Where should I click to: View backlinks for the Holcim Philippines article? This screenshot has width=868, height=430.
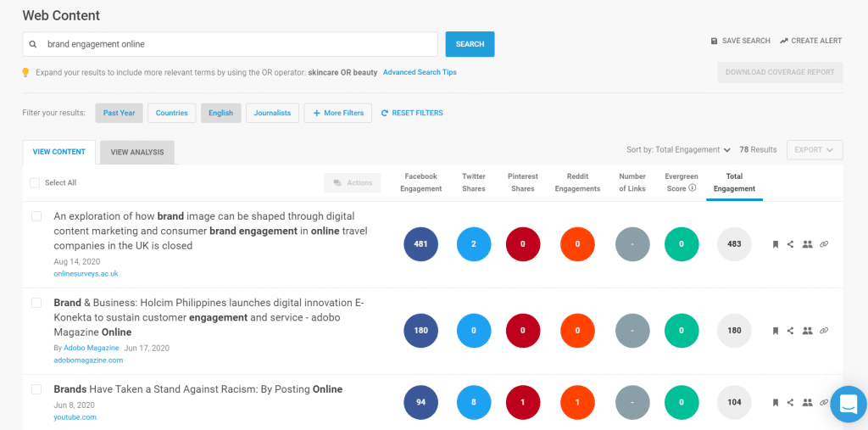tap(824, 331)
